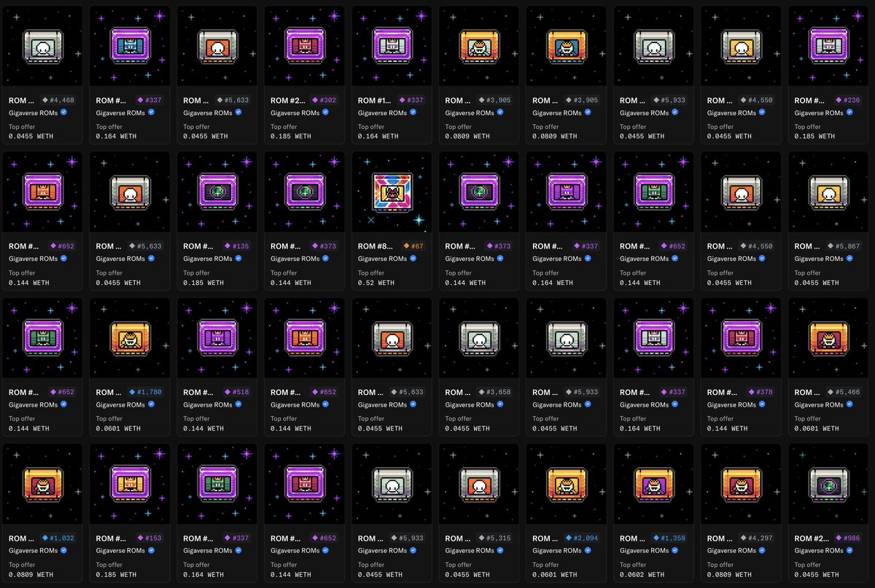
Task: Open Gigaverse ROMs link on card ranked #153
Action: click(121, 551)
